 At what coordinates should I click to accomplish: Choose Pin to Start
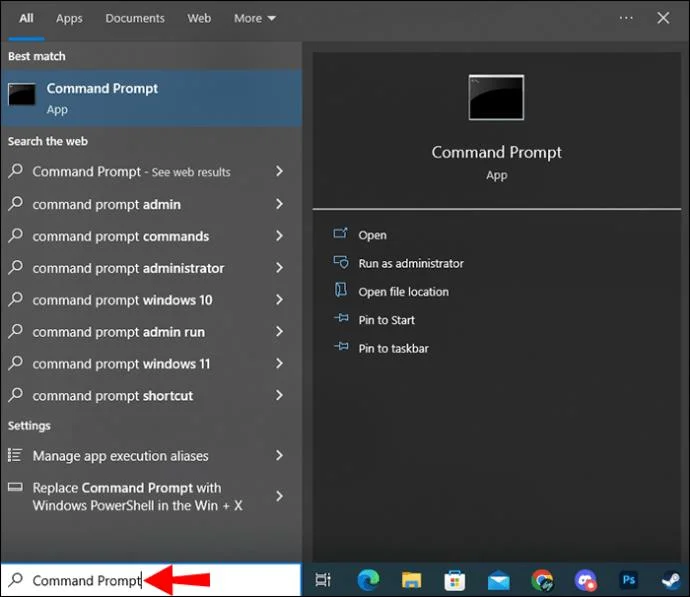386,320
